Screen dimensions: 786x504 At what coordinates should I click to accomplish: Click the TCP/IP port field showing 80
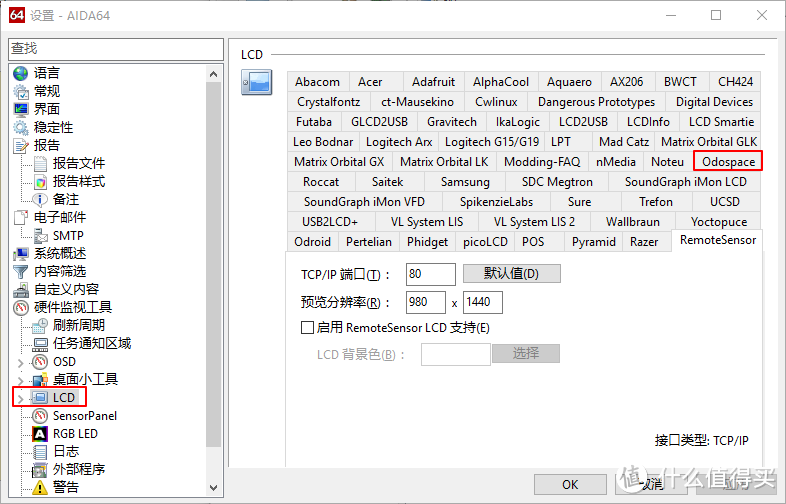(x=431, y=274)
